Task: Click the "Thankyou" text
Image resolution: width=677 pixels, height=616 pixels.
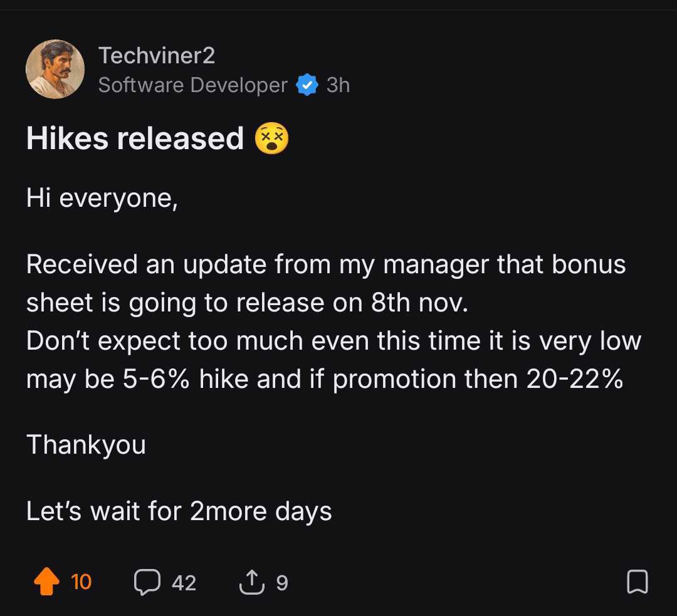Action: (x=86, y=445)
